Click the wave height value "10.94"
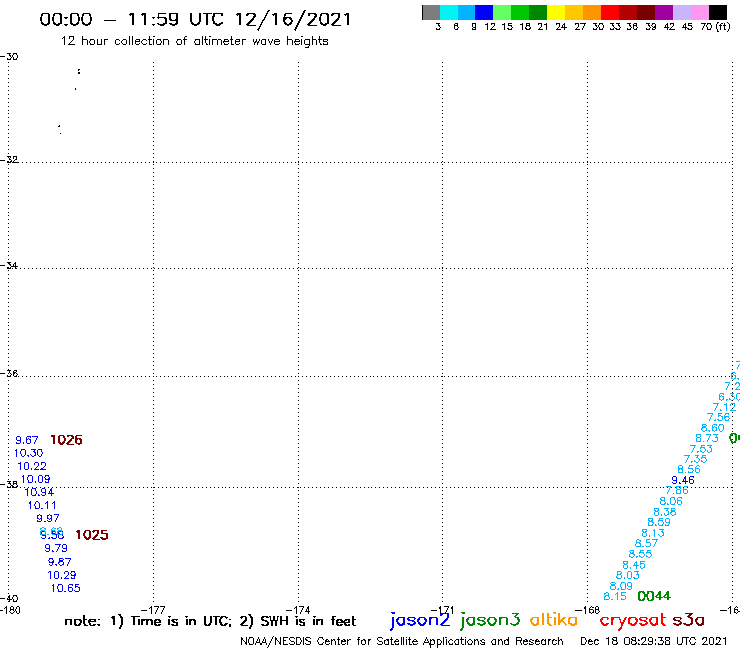 (x=39, y=492)
